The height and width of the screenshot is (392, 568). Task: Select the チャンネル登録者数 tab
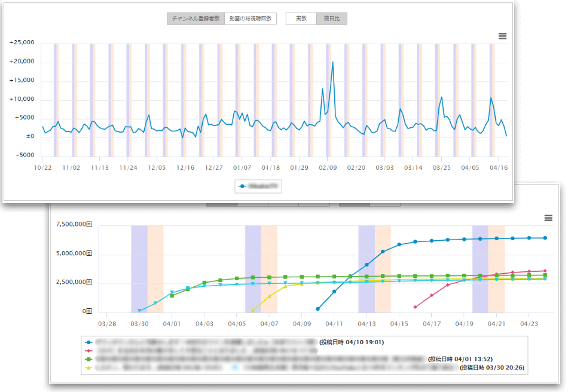(x=196, y=19)
